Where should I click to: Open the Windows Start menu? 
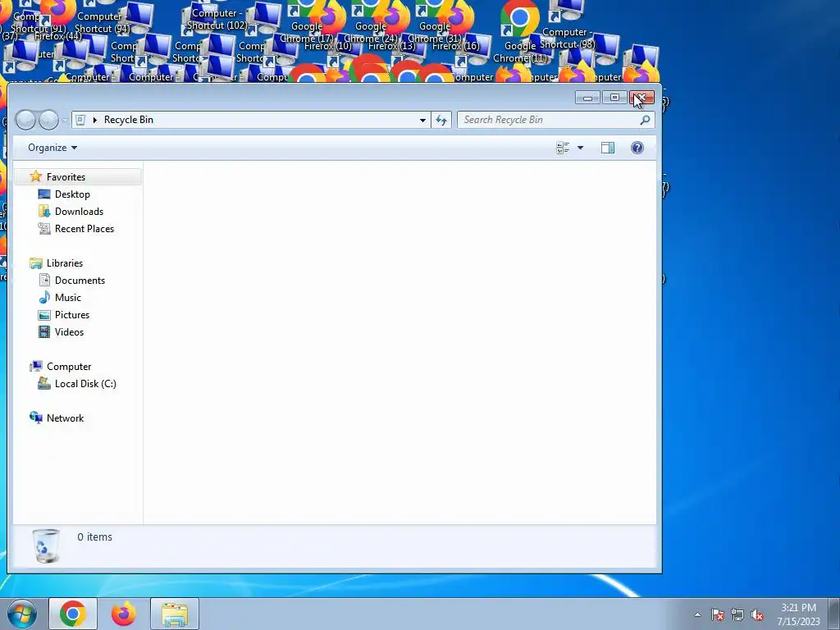[22, 614]
